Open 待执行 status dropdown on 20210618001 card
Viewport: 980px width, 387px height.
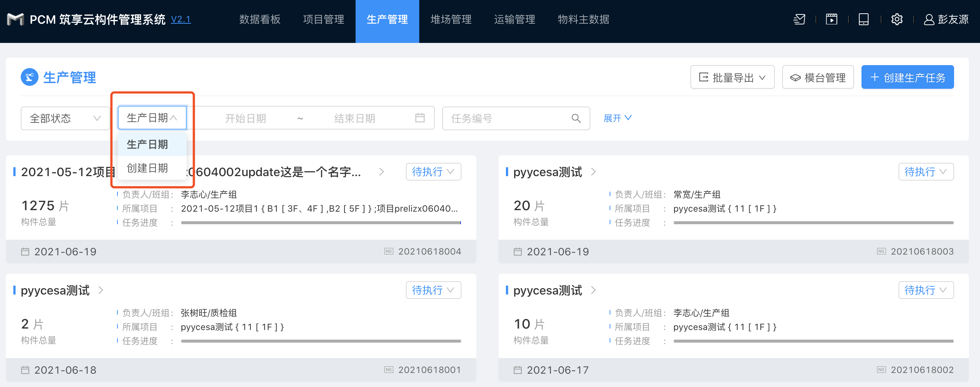tap(433, 290)
